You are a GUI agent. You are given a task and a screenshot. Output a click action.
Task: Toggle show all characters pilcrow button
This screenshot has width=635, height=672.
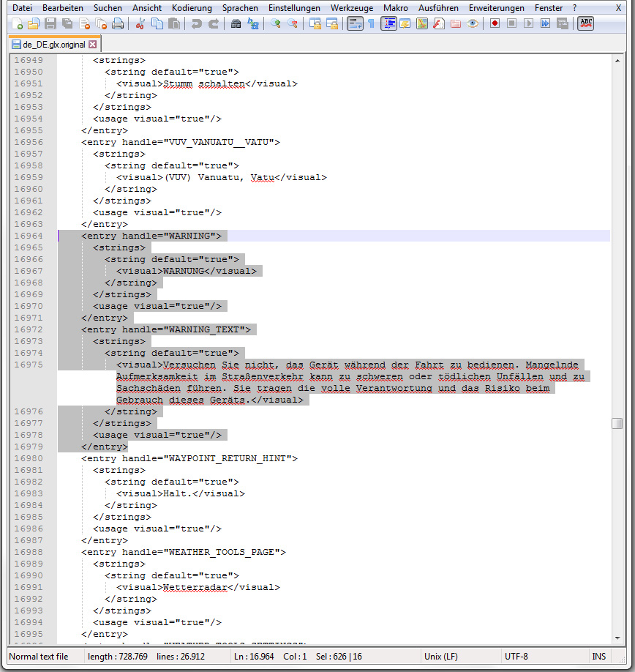371,24
